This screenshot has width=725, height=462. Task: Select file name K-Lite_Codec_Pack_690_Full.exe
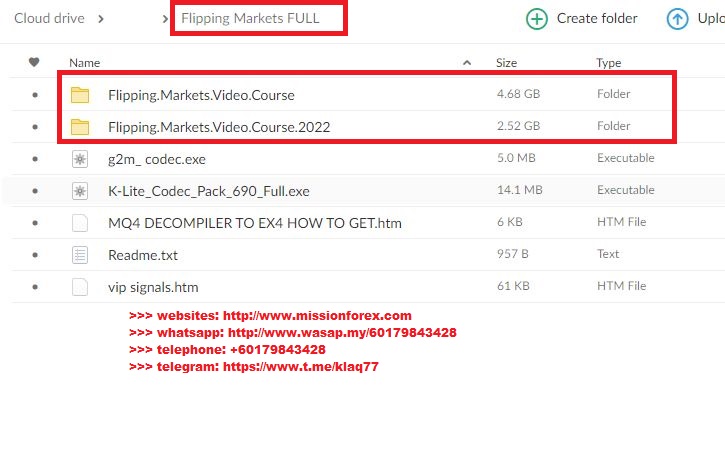(209, 191)
